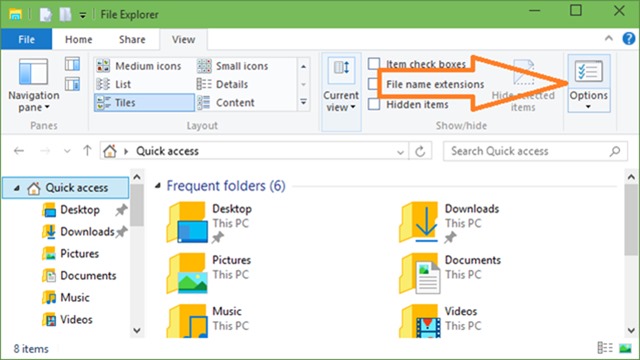
Task: Click the File Explorer title bar icon
Action: click(x=16, y=14)
